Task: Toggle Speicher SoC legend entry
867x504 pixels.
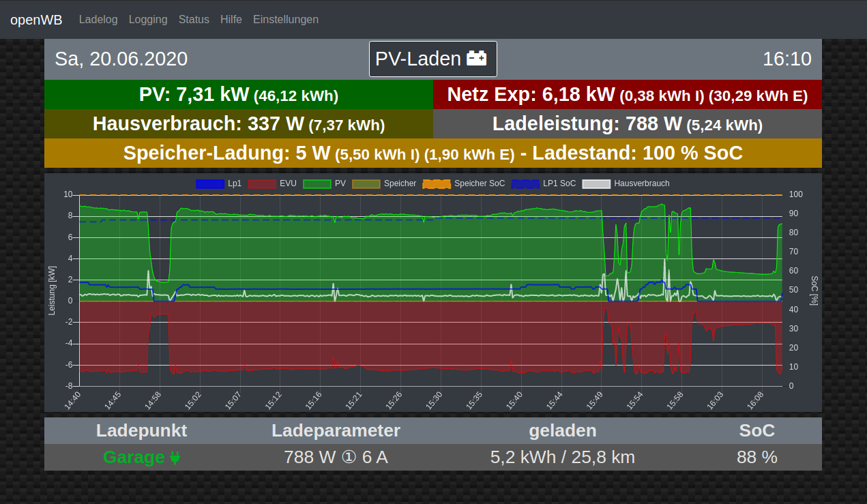Action: (x=464, y=183)
